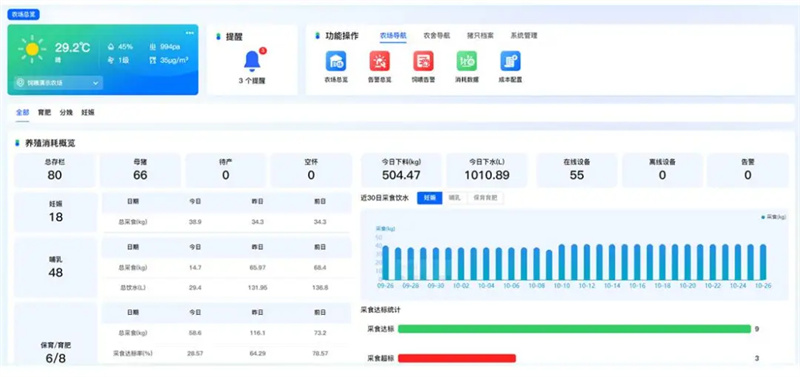800x377 pixels.
Task: Open the 成本配置 blue cost icon
Action: tap(510, 61)
